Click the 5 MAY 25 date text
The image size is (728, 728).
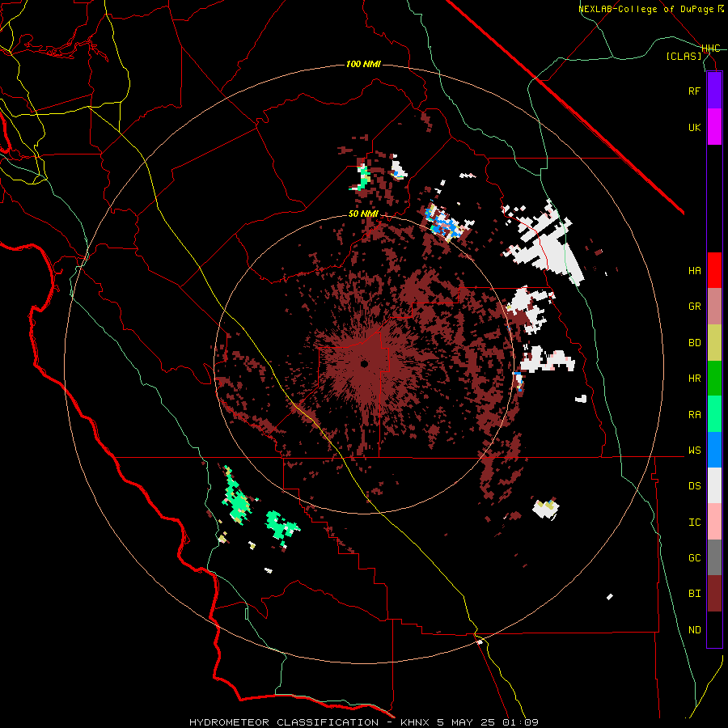pos(467,722)
